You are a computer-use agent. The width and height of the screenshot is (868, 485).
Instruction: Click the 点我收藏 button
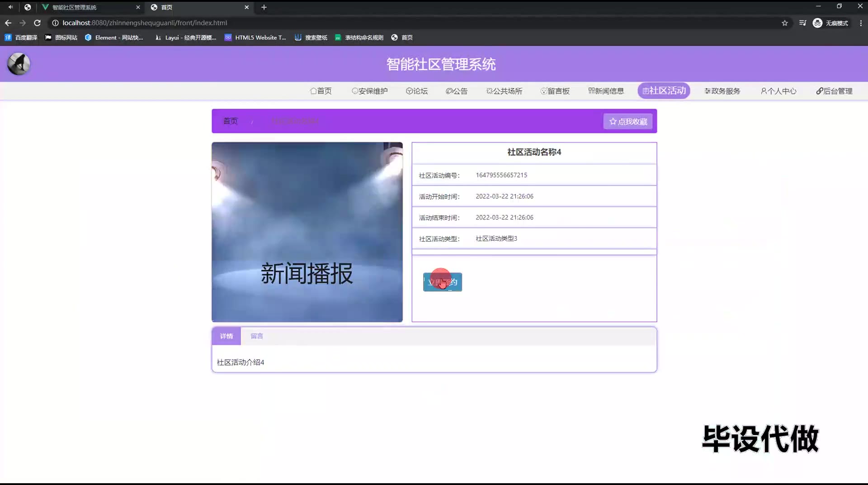tap(627, 121)
